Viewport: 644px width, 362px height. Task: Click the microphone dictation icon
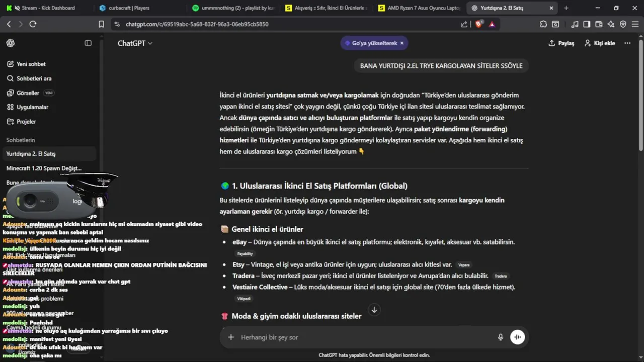click(501, 337)
